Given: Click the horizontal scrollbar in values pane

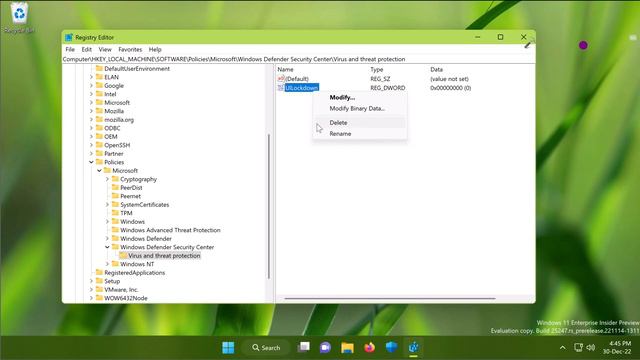Looking at the screenshot, I should [390, 298].
